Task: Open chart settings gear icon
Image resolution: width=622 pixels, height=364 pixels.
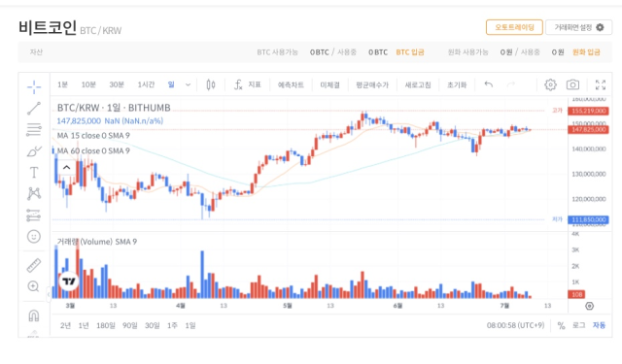Action: [x=550, y=84]
